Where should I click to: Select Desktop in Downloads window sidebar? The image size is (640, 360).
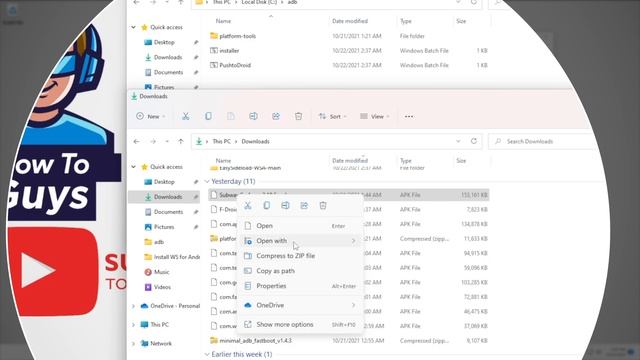click(164, 182)
